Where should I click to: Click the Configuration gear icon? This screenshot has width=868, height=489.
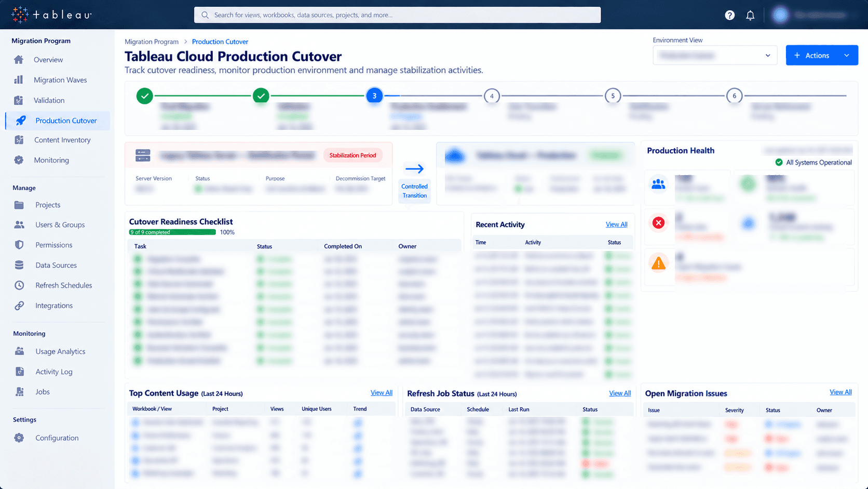click(19, 438)
